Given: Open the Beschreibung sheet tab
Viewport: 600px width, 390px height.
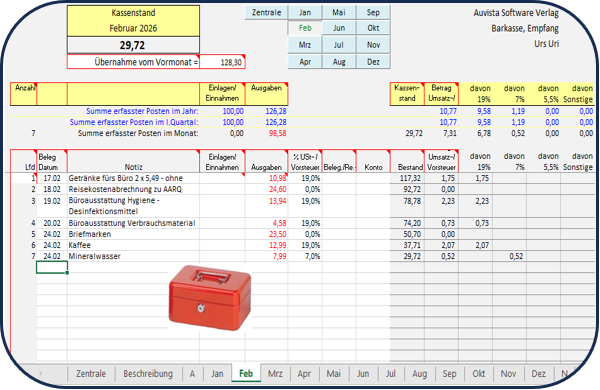Looking at the screenshot, I should point(148,374).
